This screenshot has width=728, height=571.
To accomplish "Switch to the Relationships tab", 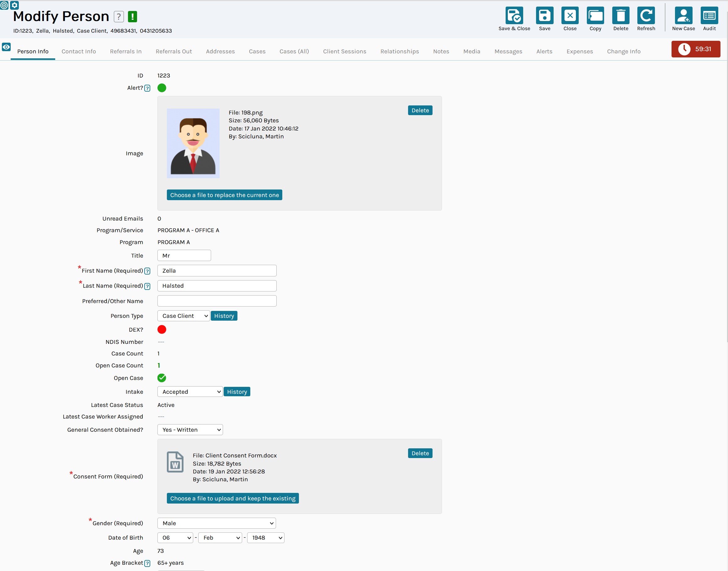I will pos(400,51).
